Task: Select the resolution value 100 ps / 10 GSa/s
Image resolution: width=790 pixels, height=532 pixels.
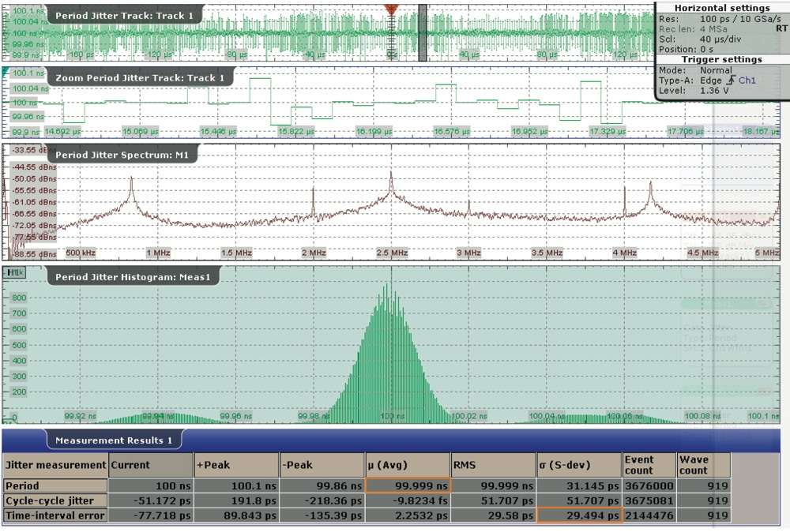Action: pyautogui.click(x=740, y=19)
